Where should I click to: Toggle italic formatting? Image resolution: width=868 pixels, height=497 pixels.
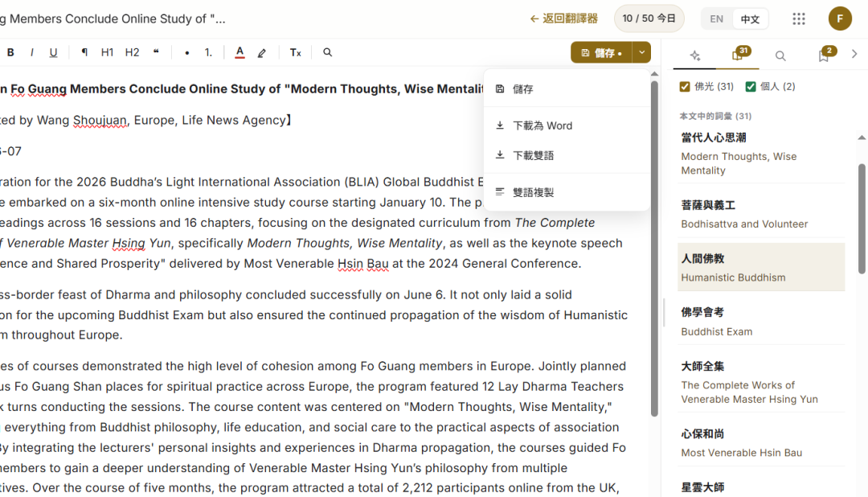point(31,52)
